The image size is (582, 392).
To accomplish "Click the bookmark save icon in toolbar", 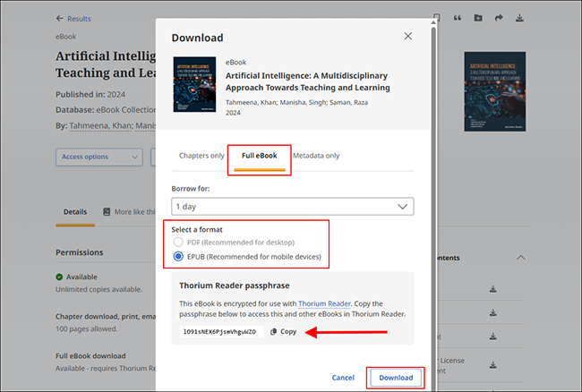I will pyautogui.click(x=437, y=18).
